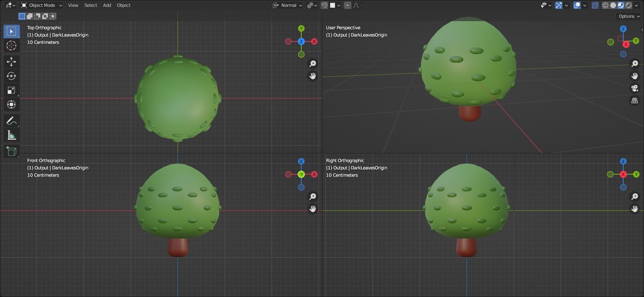Activate the Rotate tool

click(x=11, y=76)
